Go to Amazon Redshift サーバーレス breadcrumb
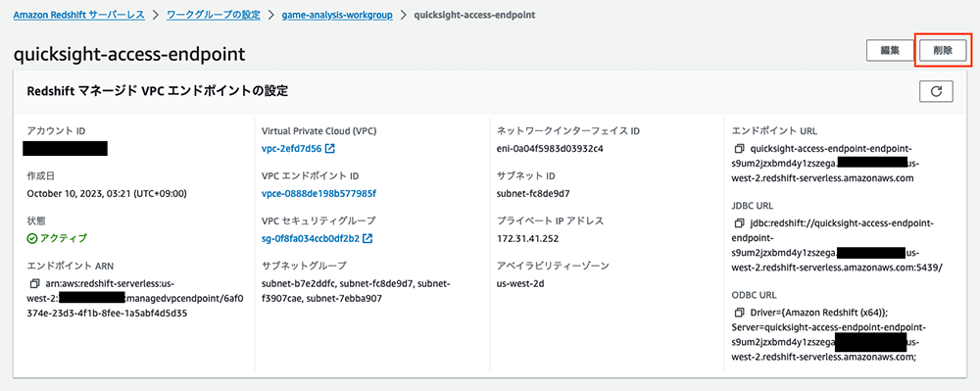The height and width of the screenshot is (391, 980). [79, 15]
